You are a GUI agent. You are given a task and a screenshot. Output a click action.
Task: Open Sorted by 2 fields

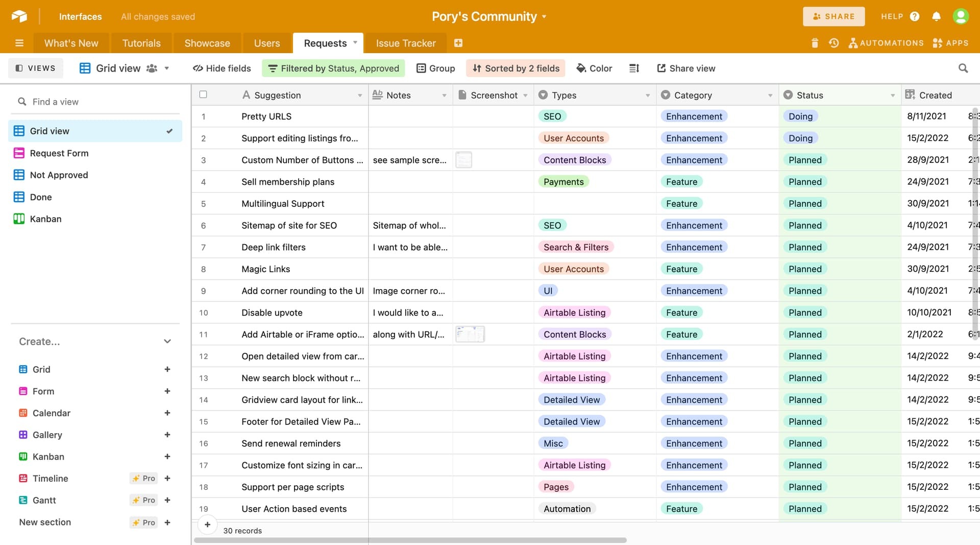516,68
